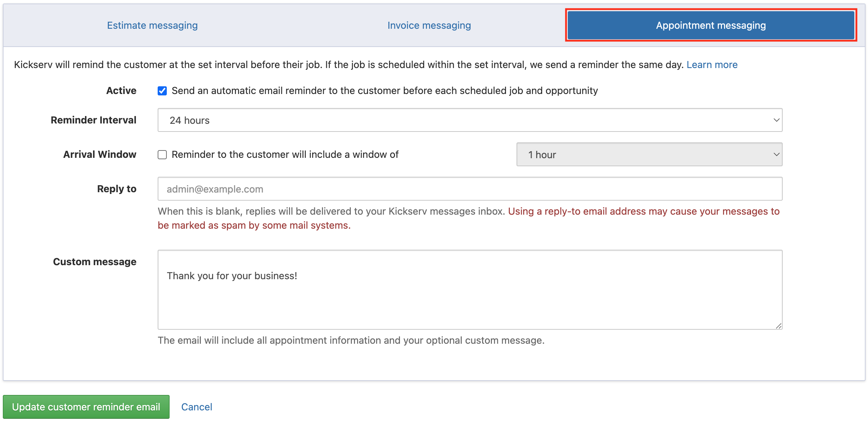Open the Invoice messaging tab
868x423 pixels.
click(x=429, y=25)
